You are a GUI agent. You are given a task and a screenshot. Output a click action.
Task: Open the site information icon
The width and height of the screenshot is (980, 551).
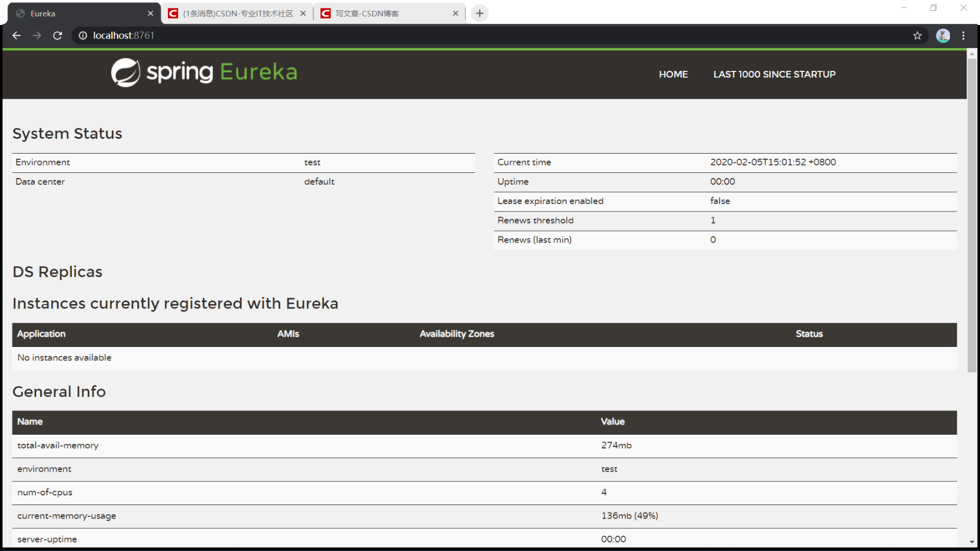click(x=83, y=35)
